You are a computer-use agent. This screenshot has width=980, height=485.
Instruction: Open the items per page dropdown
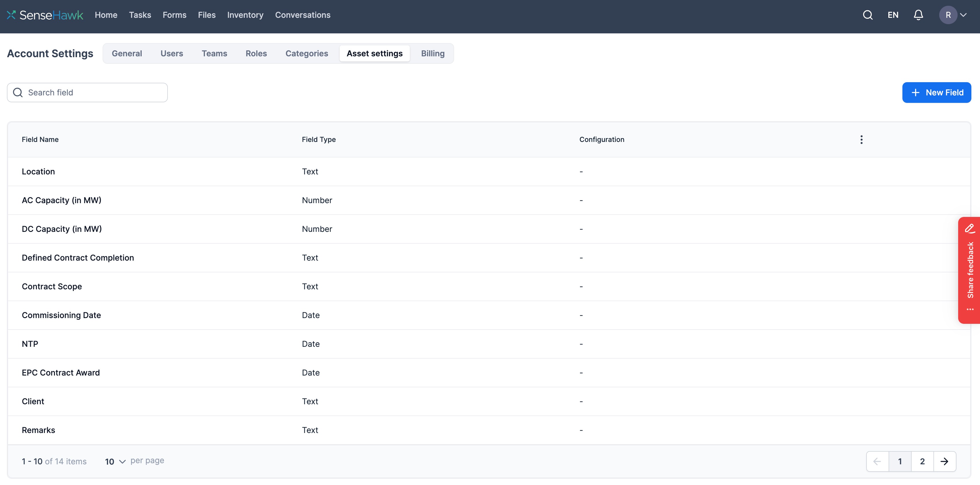(115, 461)
